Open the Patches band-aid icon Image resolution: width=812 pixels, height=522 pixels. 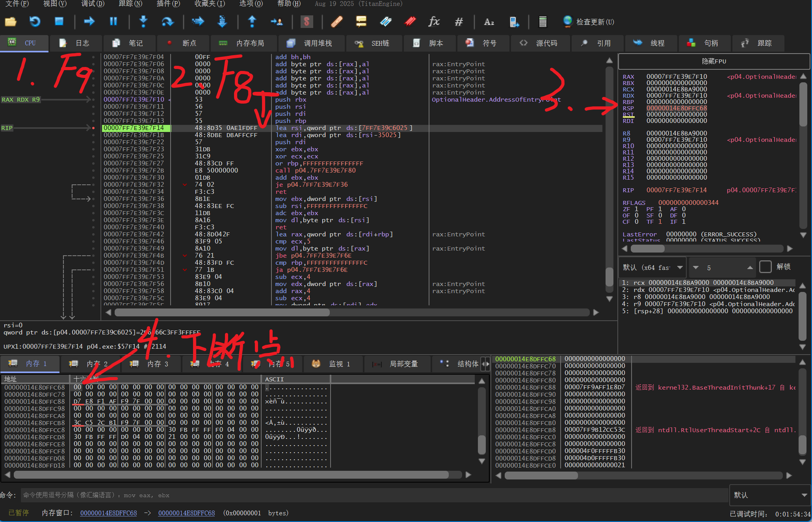pos(336,22)
